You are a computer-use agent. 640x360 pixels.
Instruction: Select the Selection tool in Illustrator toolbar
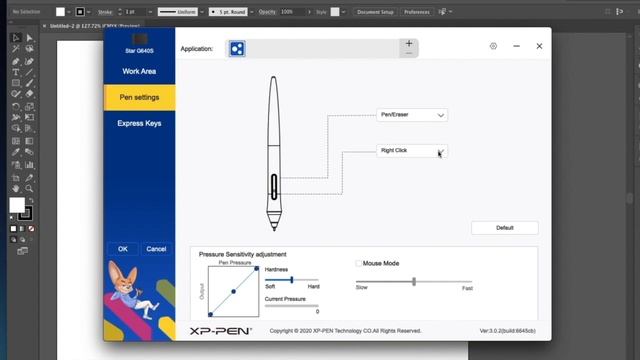pos(16,38)
